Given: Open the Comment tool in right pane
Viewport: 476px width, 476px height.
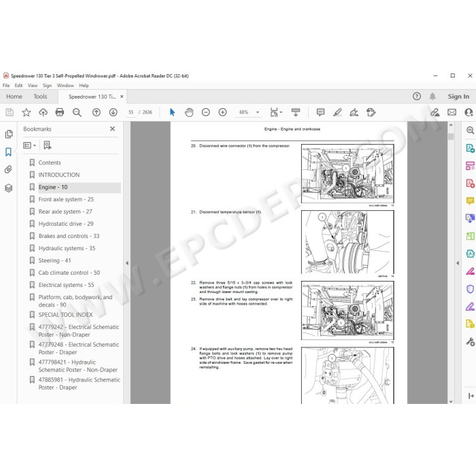Looking at the screenshot, I should pyautogui.click(x=470, y=201).
